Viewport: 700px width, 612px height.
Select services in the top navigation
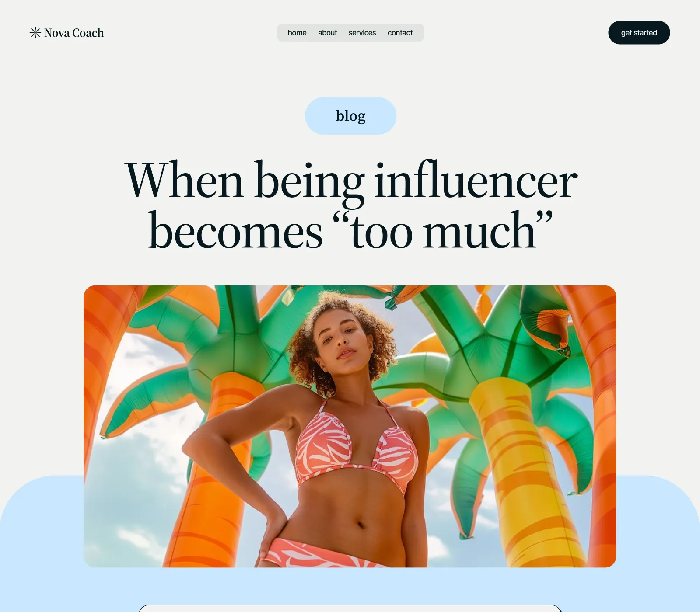(x=362, y=33)
